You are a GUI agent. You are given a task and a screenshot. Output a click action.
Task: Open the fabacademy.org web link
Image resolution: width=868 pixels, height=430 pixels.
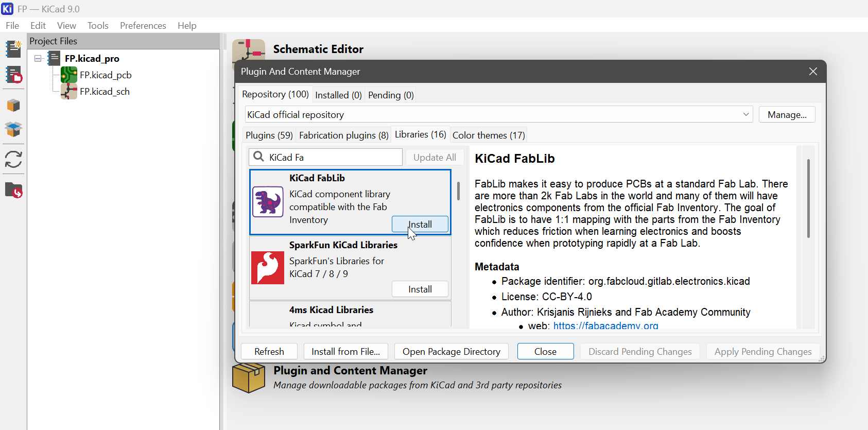point(605,325)
